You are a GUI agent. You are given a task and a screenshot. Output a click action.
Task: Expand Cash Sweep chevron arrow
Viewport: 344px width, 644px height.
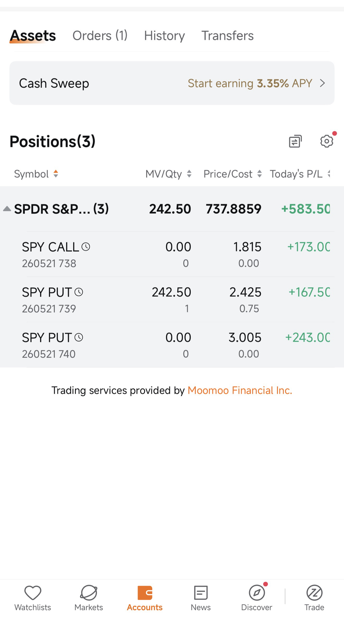click(322, 83)
